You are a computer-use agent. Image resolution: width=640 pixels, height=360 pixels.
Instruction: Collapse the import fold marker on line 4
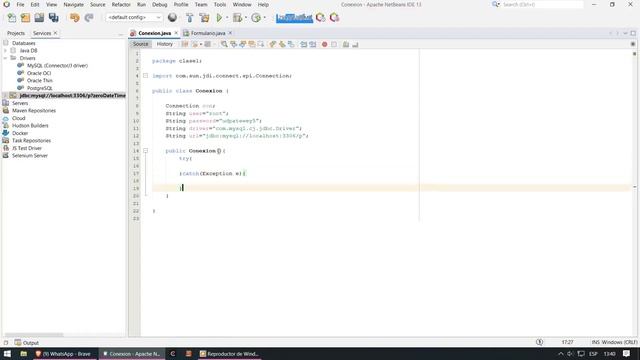[x=145, y=76]
